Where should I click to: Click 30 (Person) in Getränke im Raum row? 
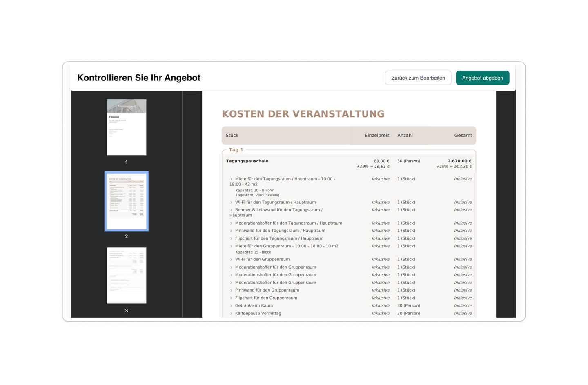click(409, 305)
